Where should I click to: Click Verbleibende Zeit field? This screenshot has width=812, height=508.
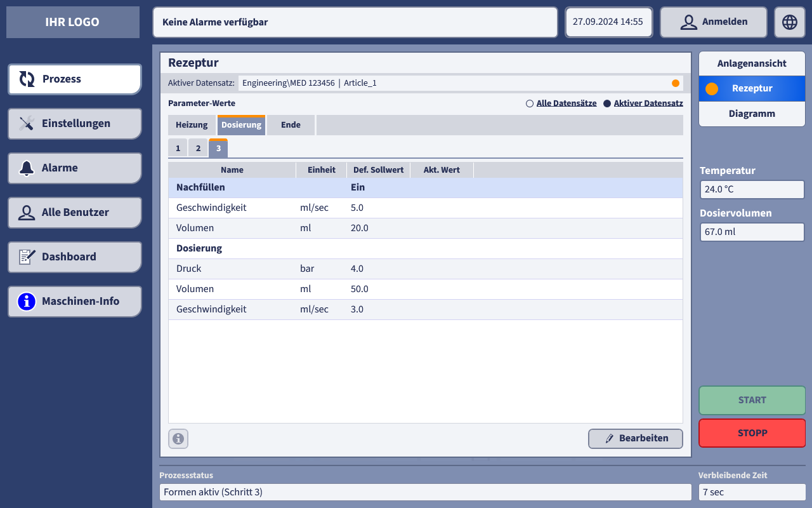752,492
